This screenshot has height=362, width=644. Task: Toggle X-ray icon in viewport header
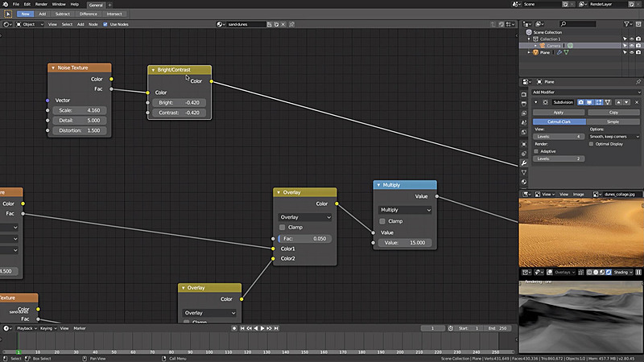pyautogui.click(x=580, y=272)
